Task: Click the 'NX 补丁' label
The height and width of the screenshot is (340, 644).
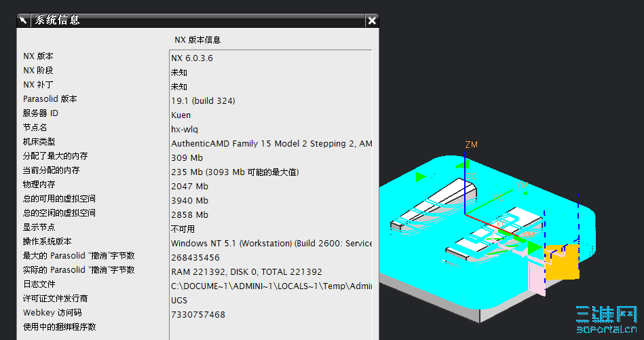Action: pos(38,85)
